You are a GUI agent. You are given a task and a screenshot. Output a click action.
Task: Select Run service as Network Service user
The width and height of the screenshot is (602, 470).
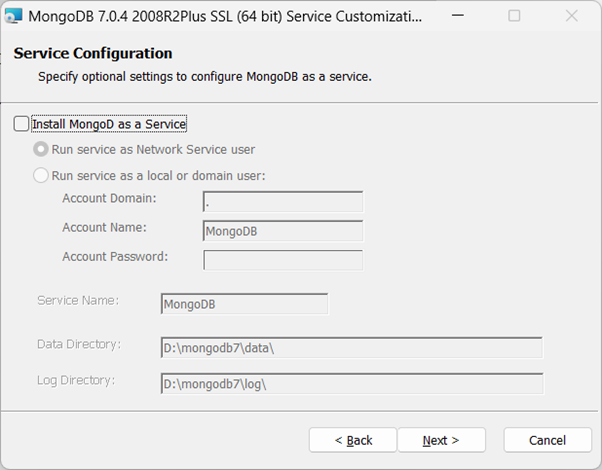point(41,149)
